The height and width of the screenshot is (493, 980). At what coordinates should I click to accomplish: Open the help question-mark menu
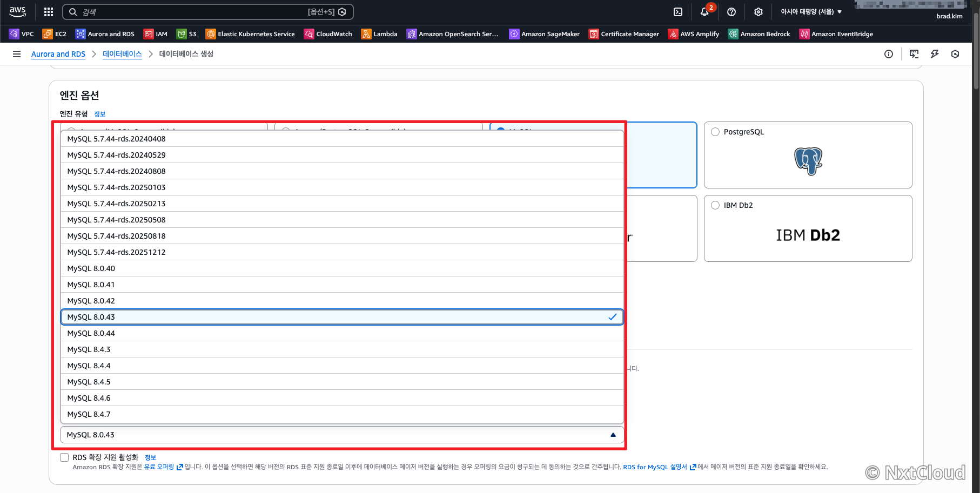point(731,12)
